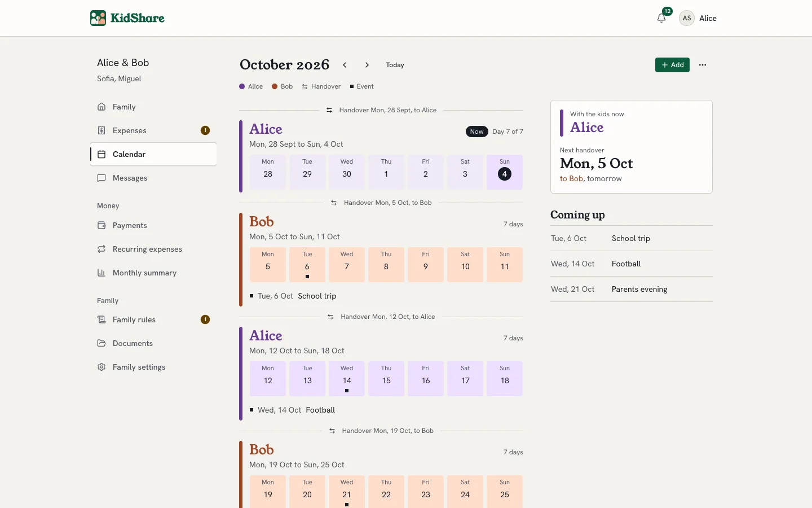Select Wednesday 21 October day cell

click(x=347, y=492)
